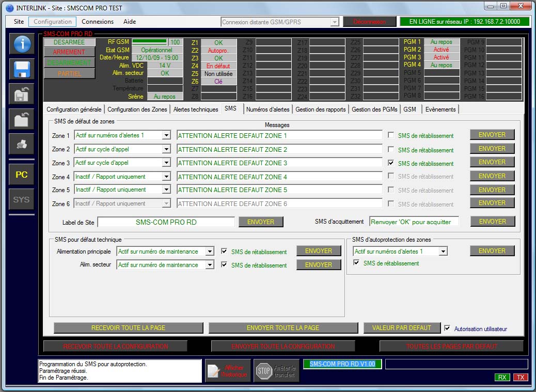Select the yellow PC sidebar button

click(22, 175)
